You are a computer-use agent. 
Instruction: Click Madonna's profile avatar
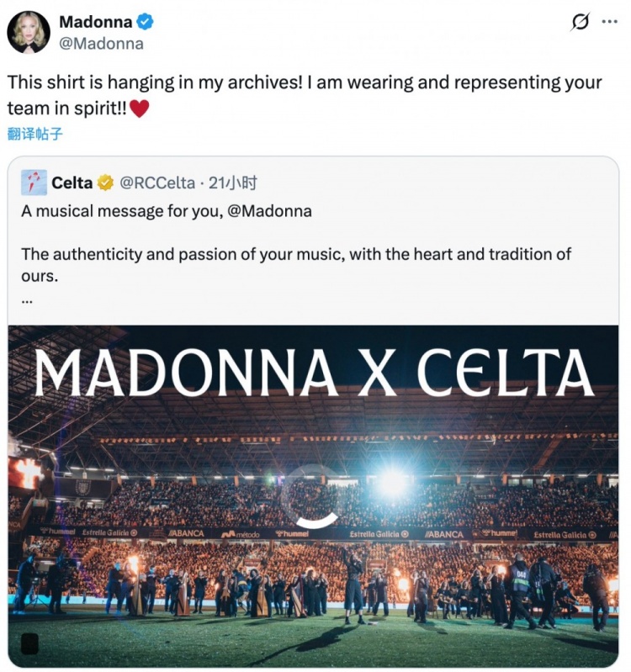coord(29,32)
